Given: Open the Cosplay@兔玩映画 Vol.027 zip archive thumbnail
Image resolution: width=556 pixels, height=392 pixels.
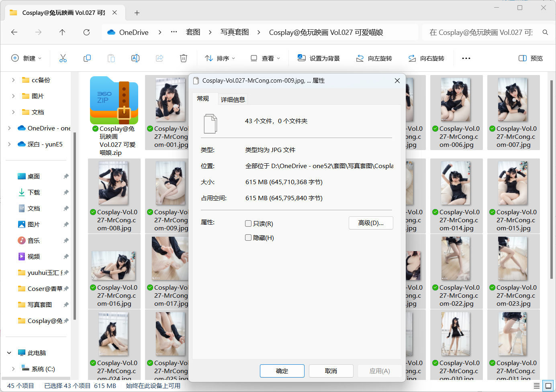Looking at the screenshot, I should coord(114,100).
